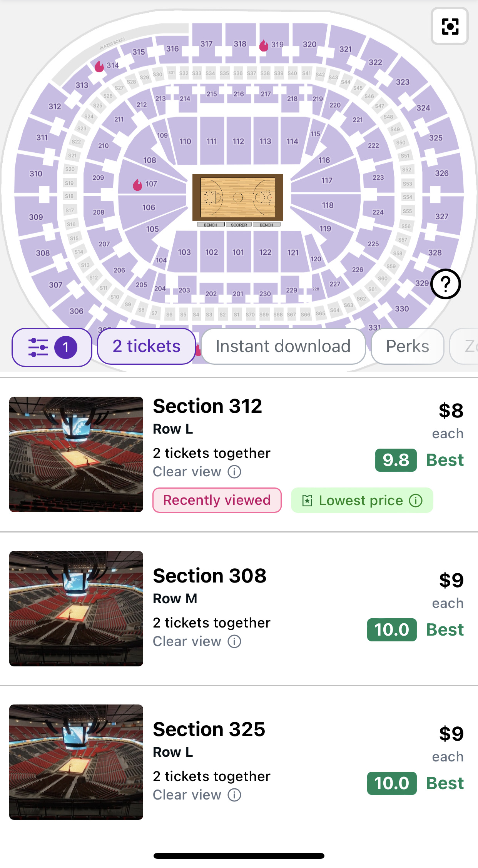The width and height of the screenshot is (478, 868).
Task: Tap Clear view info icon for Section 312
Action: coord(234,472)
